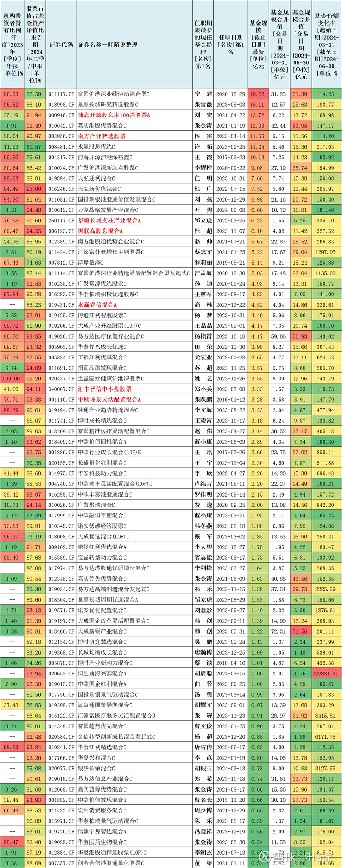342x868 pixels.
Task: Select appointment date 2024-03-15
Action: pos(231,673)
